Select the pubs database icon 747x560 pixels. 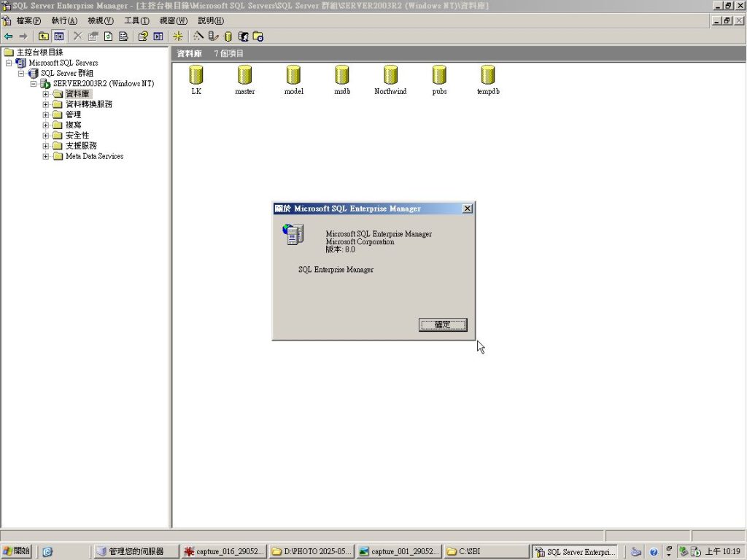(x=439, y=75)
